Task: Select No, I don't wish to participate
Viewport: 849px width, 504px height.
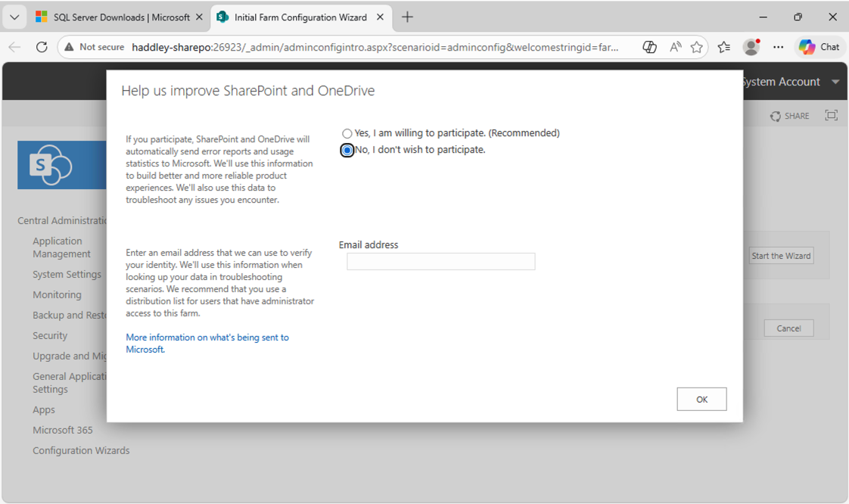Action: pos(347,150)
